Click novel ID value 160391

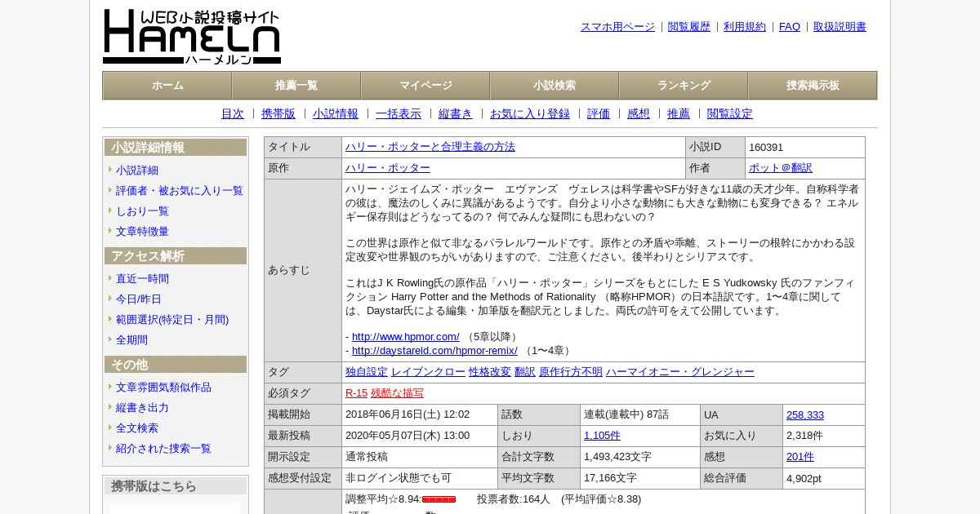(x=766, y=148)
